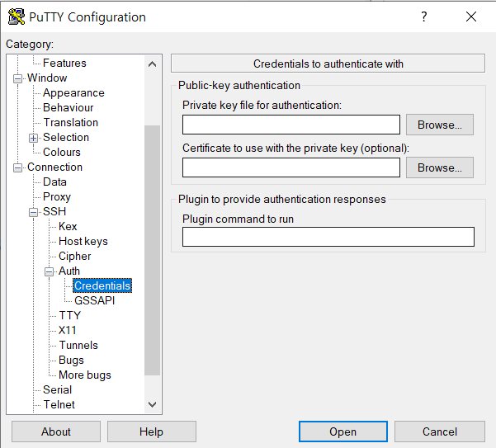Viewport: 496px width, 448px height.
Task: Open the X11 settings
Action: coord(68,330)
